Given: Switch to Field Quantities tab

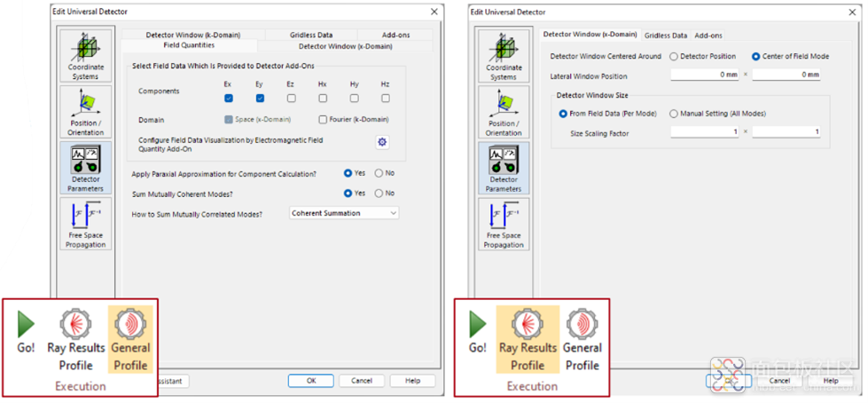Looking at the screenshot, I should [190, 45].
